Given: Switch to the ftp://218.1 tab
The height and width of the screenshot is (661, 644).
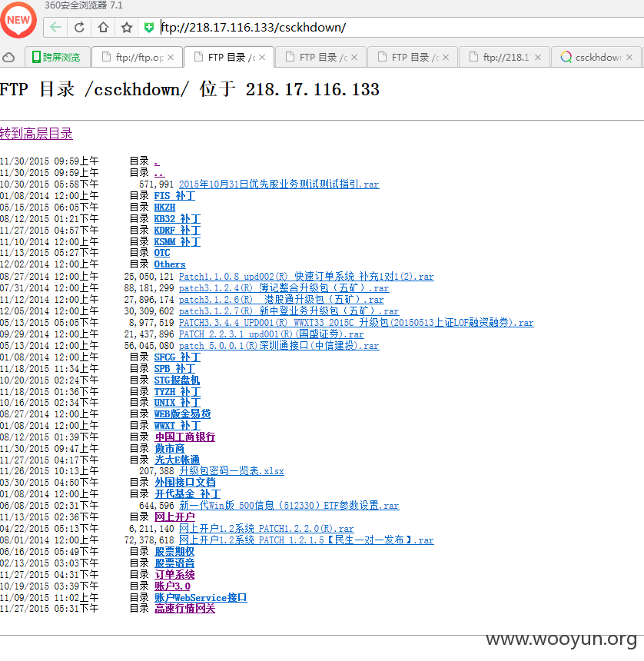Looking at the screenshot, I should (x=504, y=58).
